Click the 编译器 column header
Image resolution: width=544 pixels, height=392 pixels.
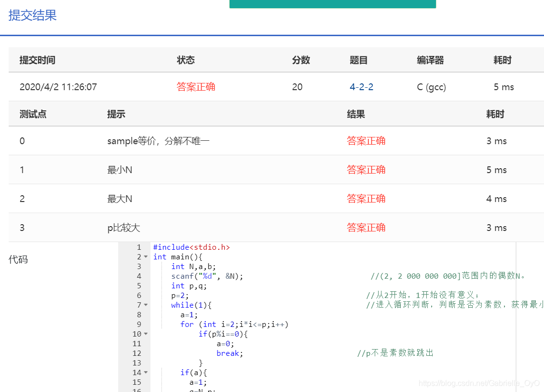[430, 60]
